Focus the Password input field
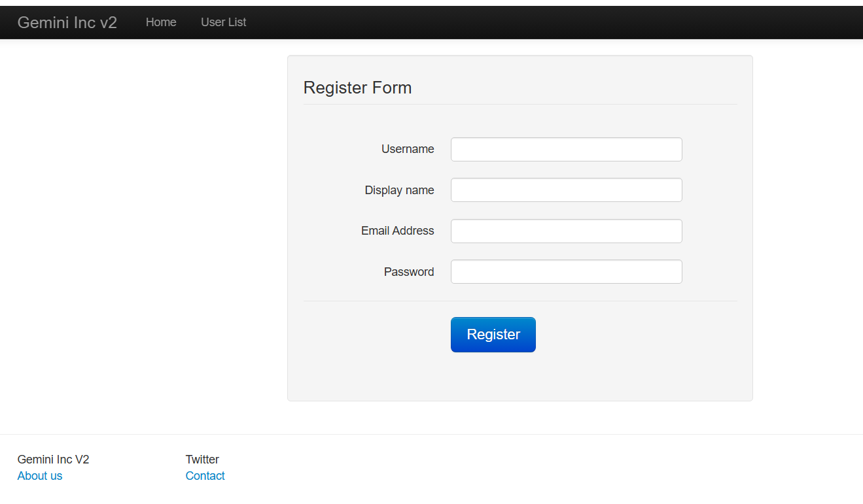Viewport: 863px width, 504px height. tap(566, 272)
